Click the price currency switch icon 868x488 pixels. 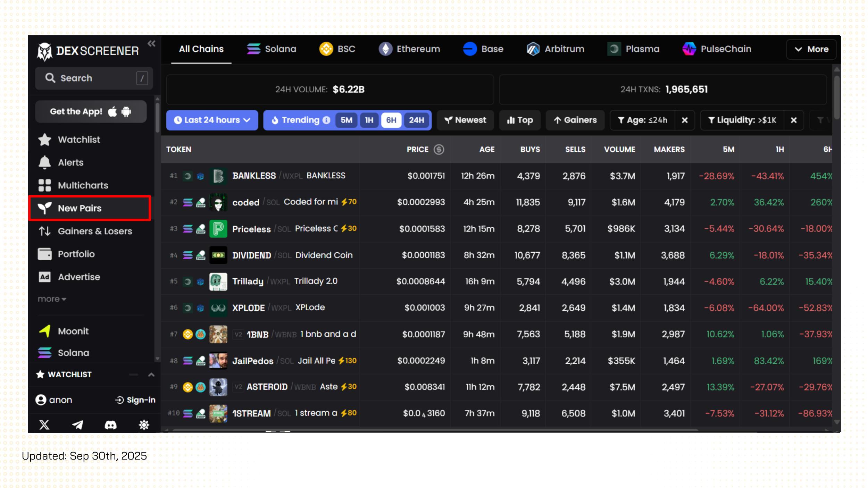[x=439, y=149]
